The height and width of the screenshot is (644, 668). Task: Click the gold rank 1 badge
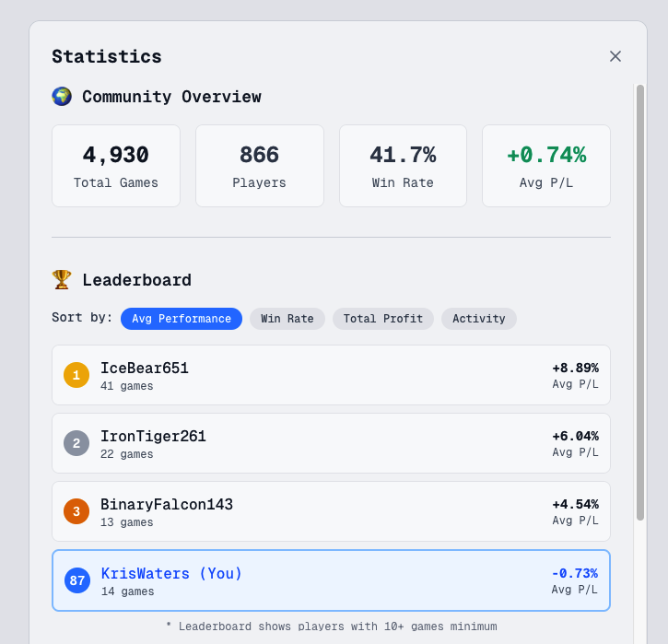pyautogui.click(x=76, y=375)
